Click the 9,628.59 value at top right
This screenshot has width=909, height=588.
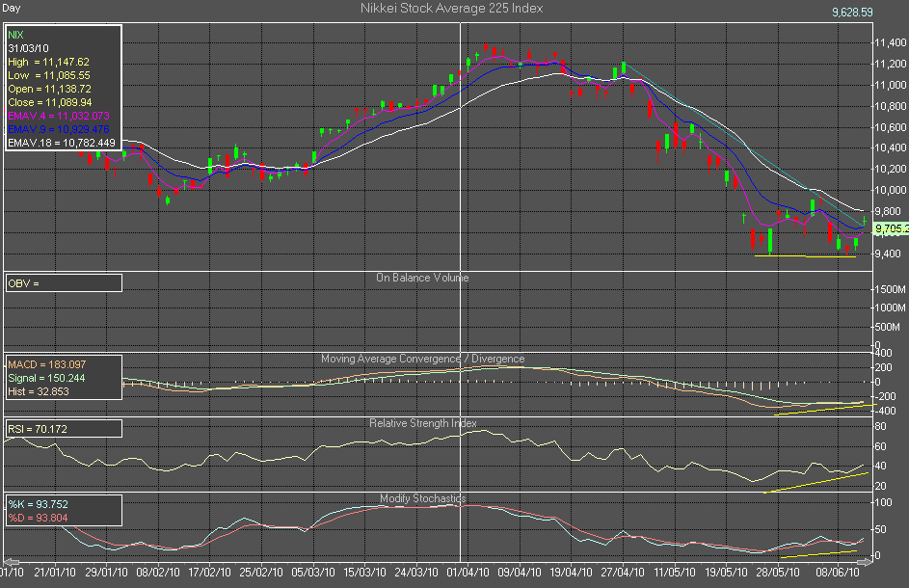(x=852, y=13)
